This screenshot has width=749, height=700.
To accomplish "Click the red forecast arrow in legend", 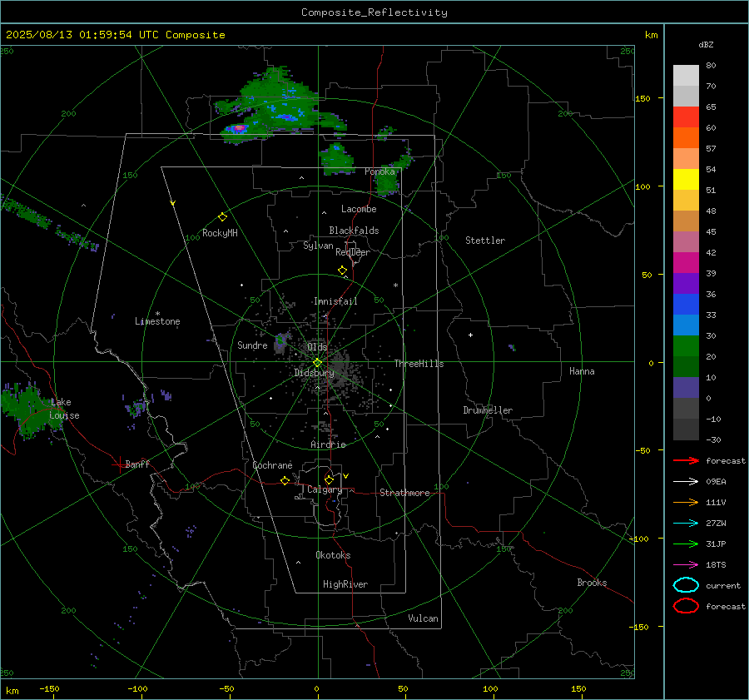I will tap(686, 460).
